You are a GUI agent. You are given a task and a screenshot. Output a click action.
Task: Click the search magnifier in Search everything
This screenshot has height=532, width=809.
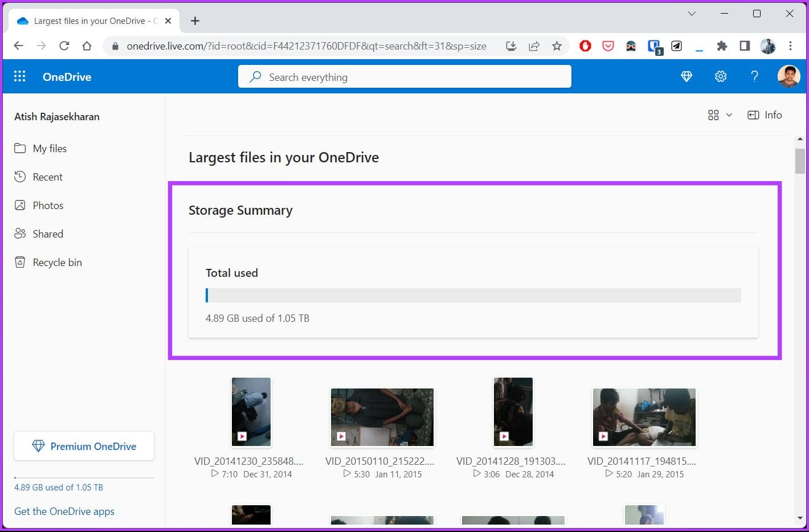tap(255, 76)
